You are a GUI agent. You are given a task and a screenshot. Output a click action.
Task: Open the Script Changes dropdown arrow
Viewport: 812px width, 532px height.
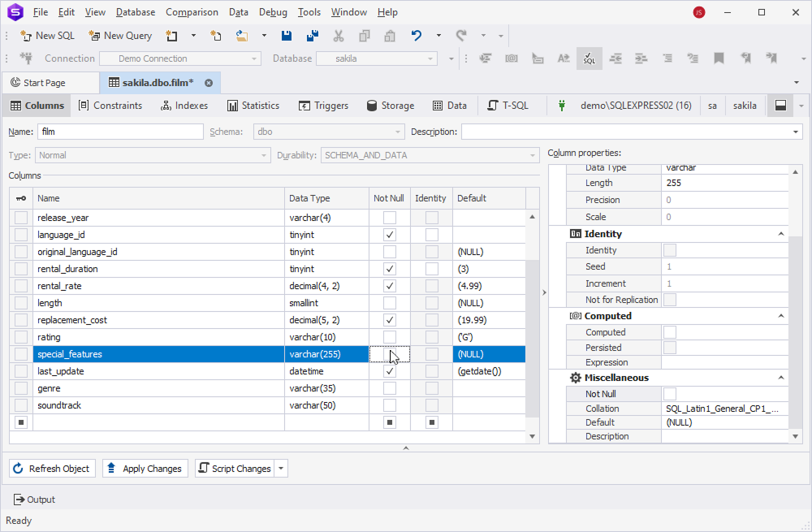(281, 469)
